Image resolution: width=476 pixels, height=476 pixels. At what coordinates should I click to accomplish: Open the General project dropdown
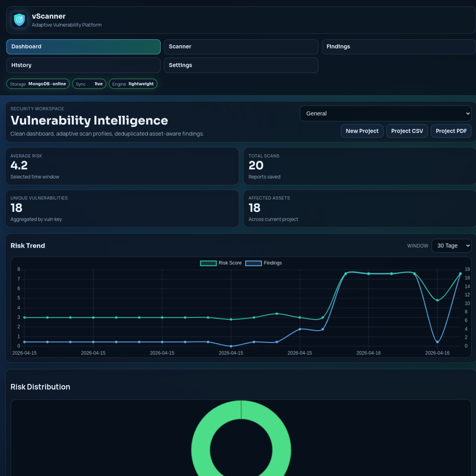pyautogui.click(x=385, y=113)
